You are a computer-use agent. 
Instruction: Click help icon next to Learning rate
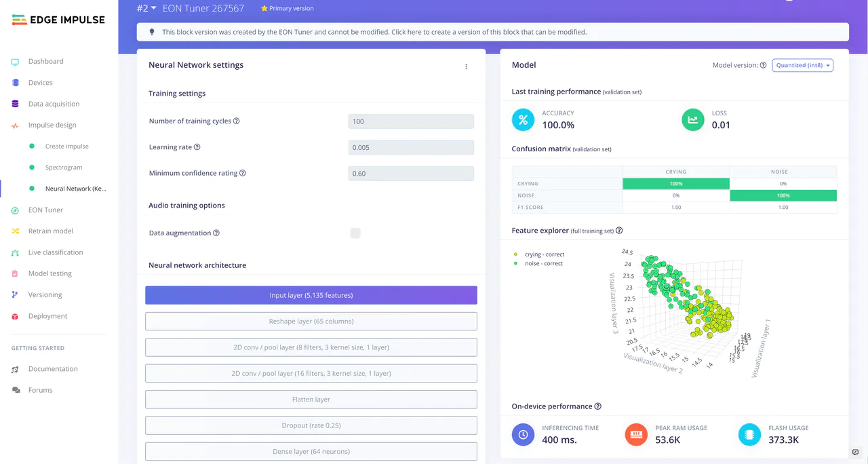coord(197,147)
